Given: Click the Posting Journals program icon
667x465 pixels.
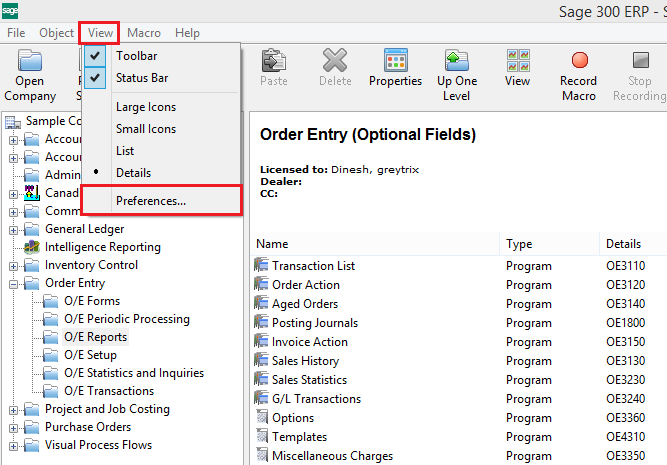Looking at the screenshot, I should (261, 322).
